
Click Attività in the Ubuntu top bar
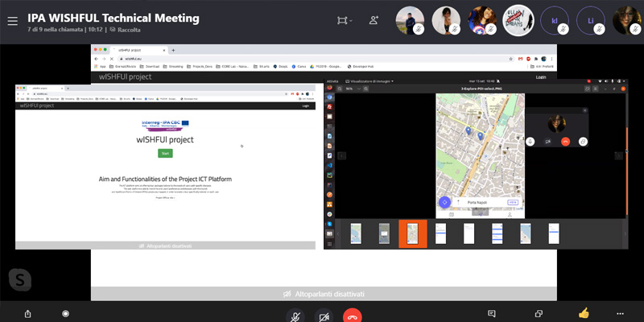tap(332, 81)
